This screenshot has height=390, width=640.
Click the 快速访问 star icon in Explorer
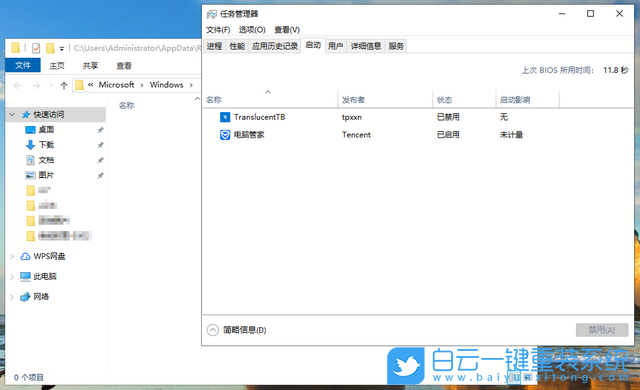26,115
